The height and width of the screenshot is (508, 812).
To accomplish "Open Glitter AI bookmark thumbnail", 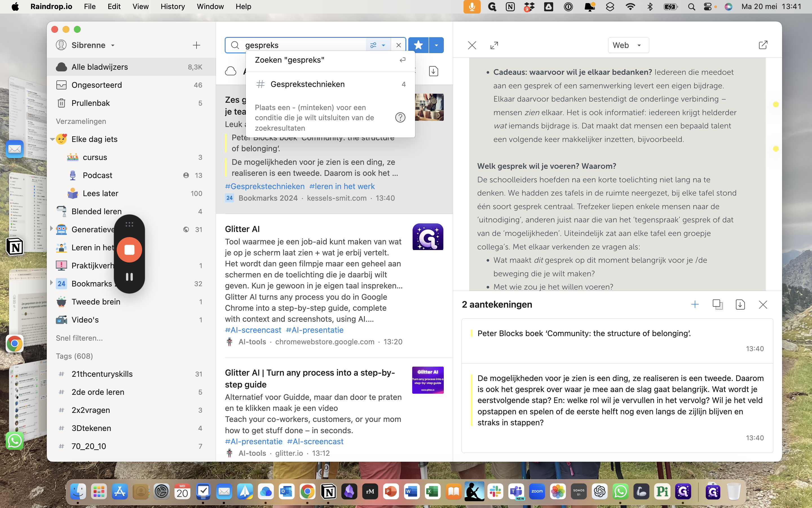I will pos(428,237).
